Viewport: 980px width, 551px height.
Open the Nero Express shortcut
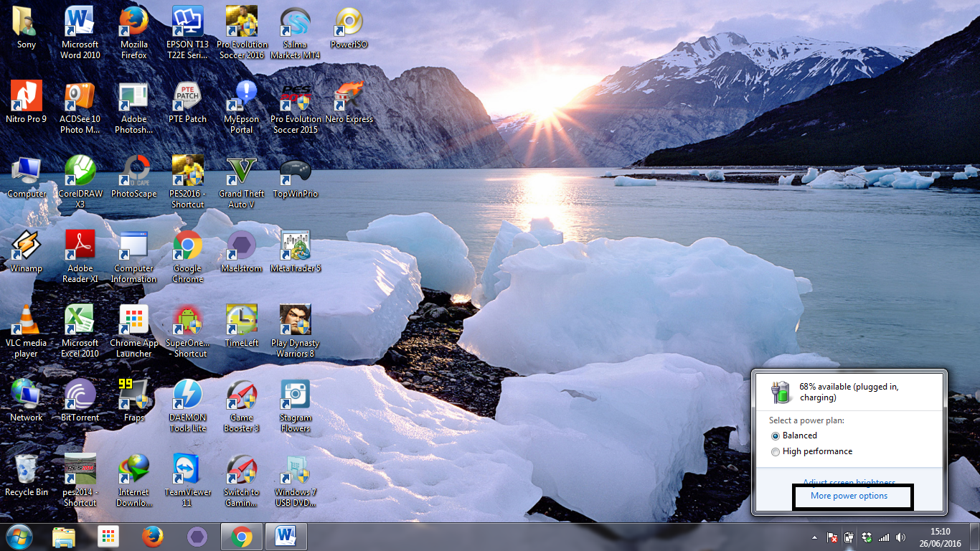(x=349, y=103)
